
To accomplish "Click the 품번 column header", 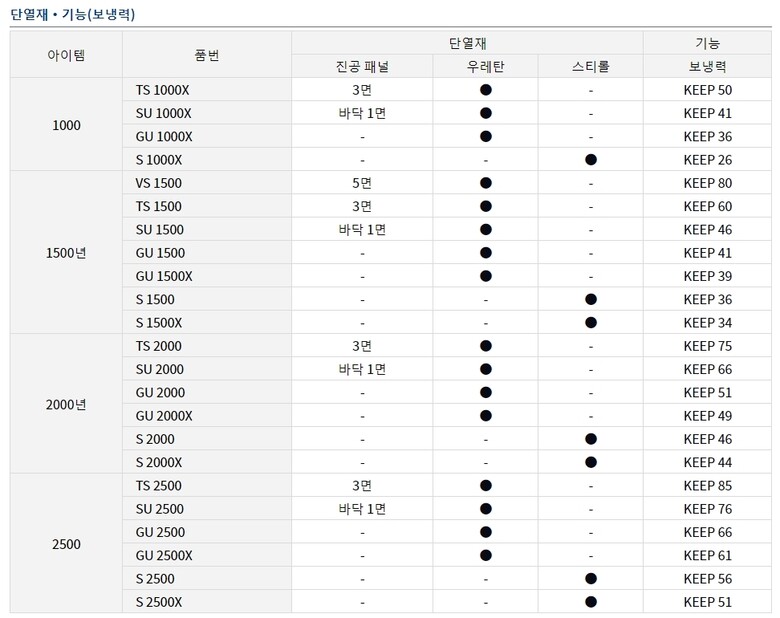I will tap(207, 55).
